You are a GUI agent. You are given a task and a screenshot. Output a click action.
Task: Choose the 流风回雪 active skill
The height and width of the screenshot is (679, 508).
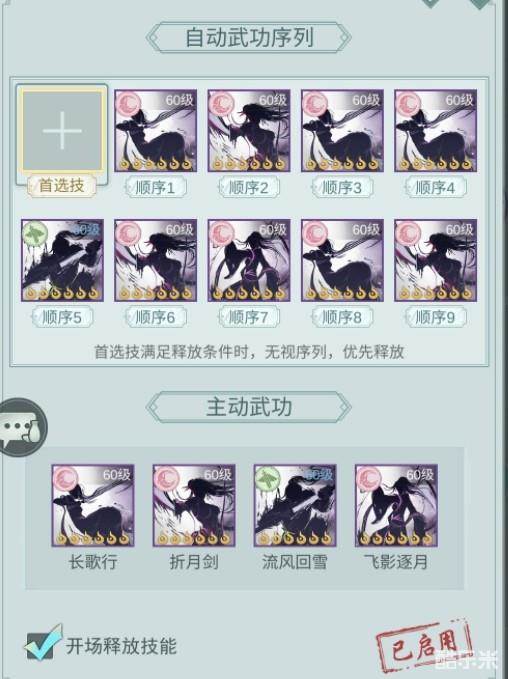click(295, 505)
